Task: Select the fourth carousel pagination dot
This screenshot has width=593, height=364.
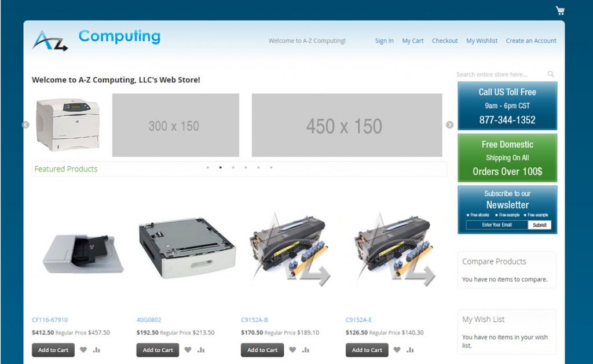Action: pyautogui.click(x=246, y=167)
